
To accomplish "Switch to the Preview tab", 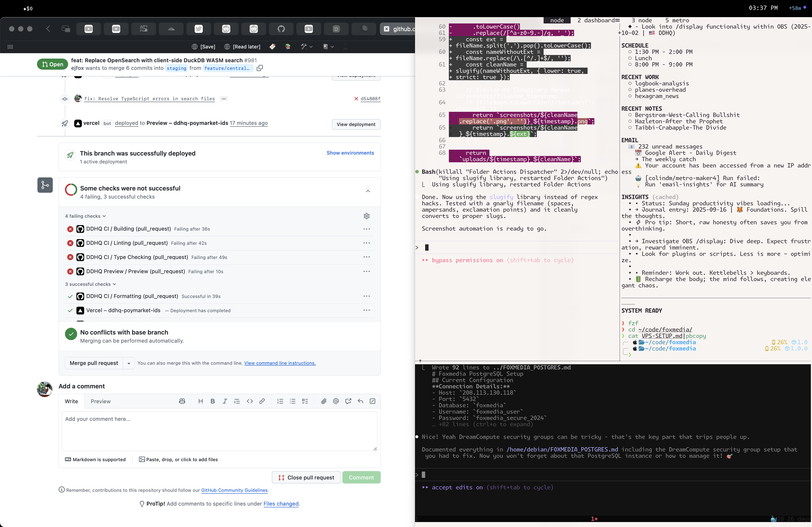I will click(100, 401).
